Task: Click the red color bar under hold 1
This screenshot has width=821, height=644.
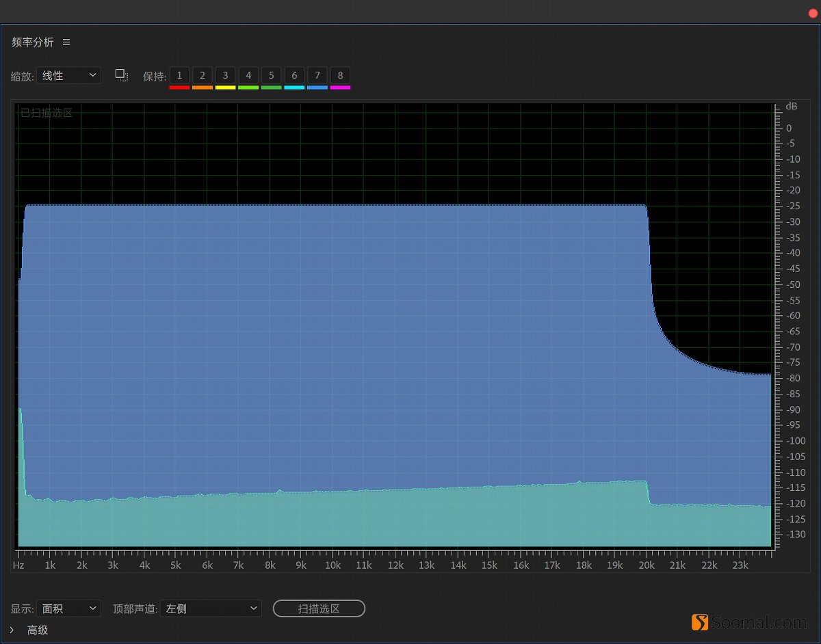Action: (x=179, y=88)
